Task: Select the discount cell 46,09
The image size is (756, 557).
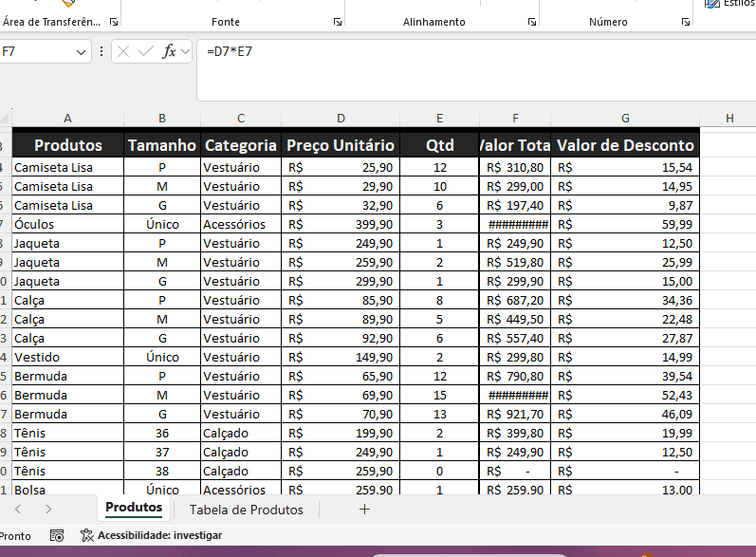Action: coord(625,415)
